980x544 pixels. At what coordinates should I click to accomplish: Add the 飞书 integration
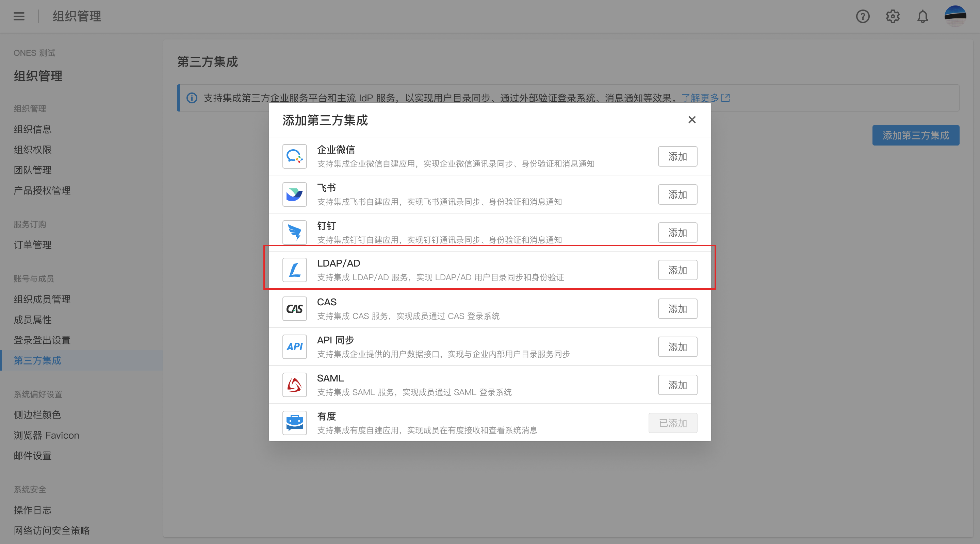click(677, 194)
